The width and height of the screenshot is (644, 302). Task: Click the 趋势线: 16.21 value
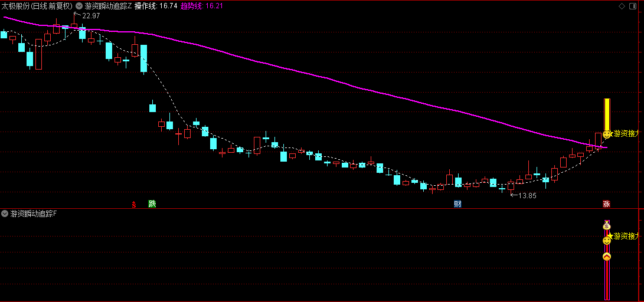(x=202, y=6)
